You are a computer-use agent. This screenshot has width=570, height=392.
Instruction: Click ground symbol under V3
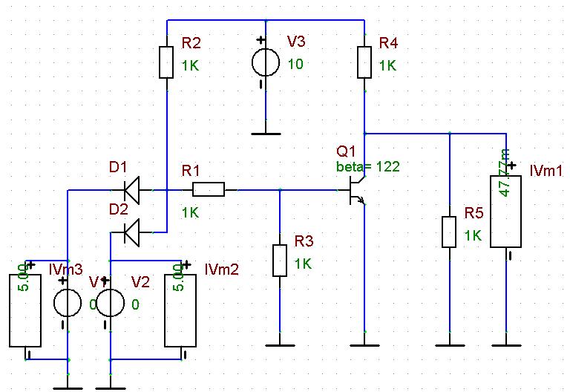tap(266, 134)
